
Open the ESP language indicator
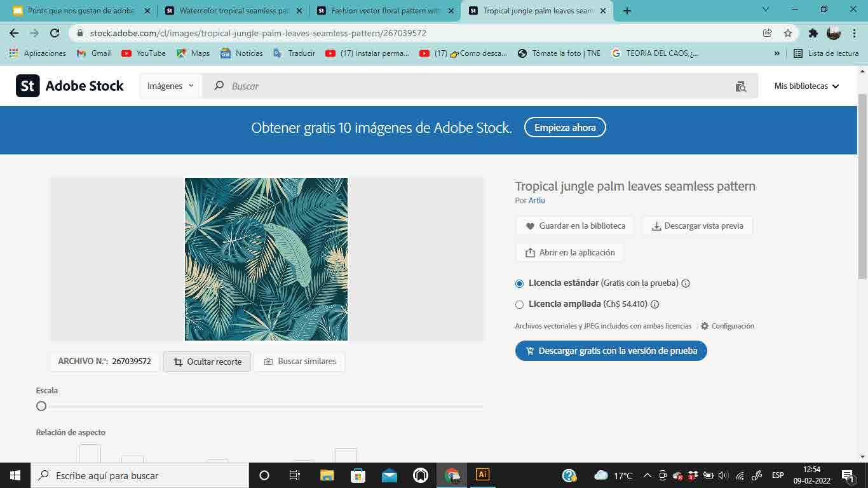778,475
